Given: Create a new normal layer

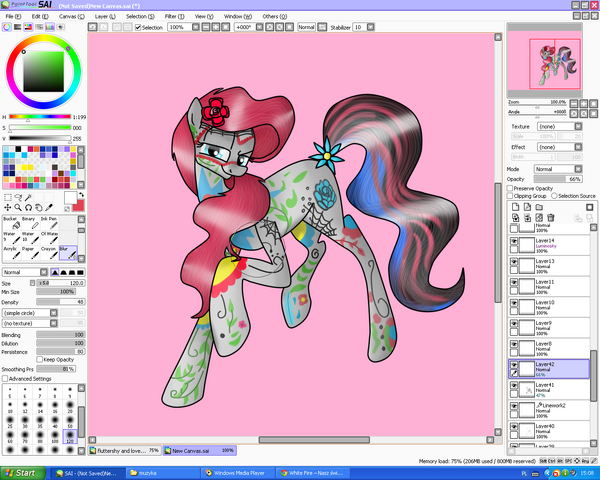Looking at the screenshot, I should [515, 207].
